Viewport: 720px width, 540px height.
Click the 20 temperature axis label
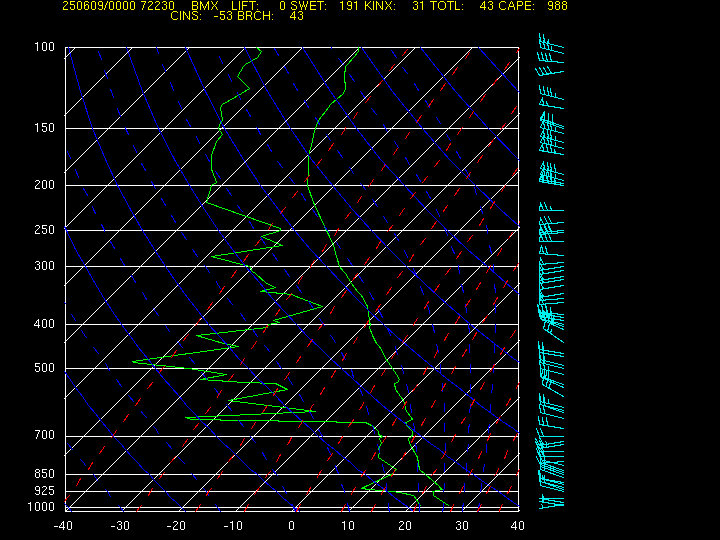pyautogui.click(x=405, y=526)
